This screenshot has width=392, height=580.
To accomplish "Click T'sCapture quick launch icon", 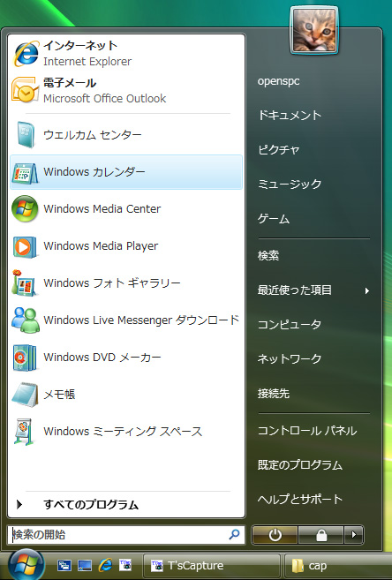I will 125,565.
